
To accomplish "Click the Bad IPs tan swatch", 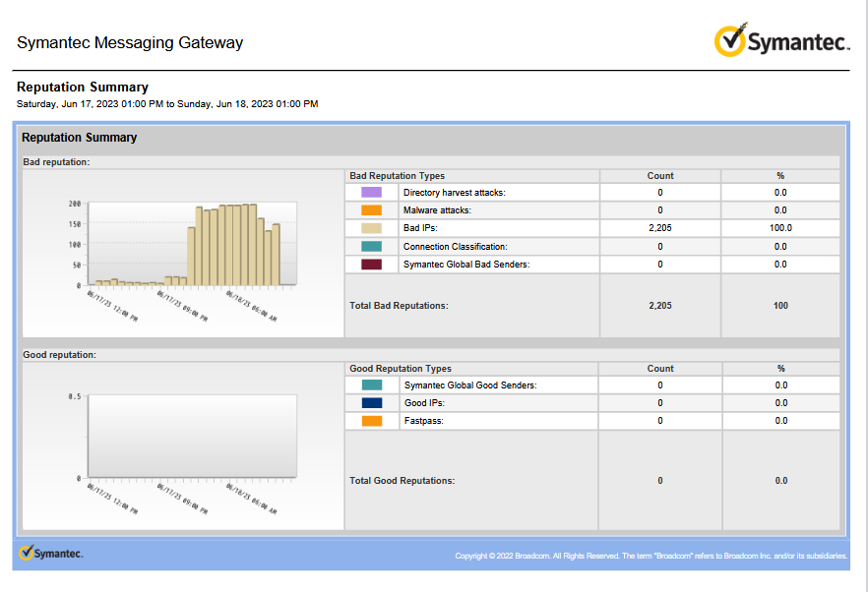I will point(371,228).
